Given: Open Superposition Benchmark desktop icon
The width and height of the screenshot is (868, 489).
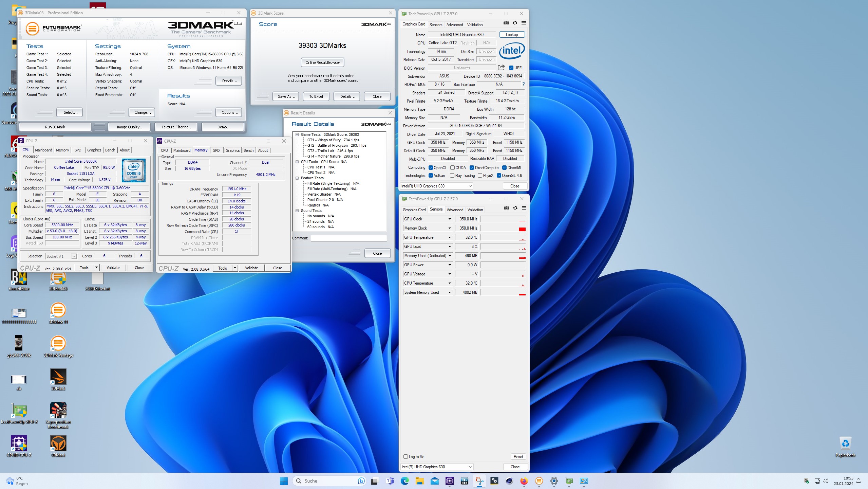Looking at the screenshot, I should coord(58,415).
